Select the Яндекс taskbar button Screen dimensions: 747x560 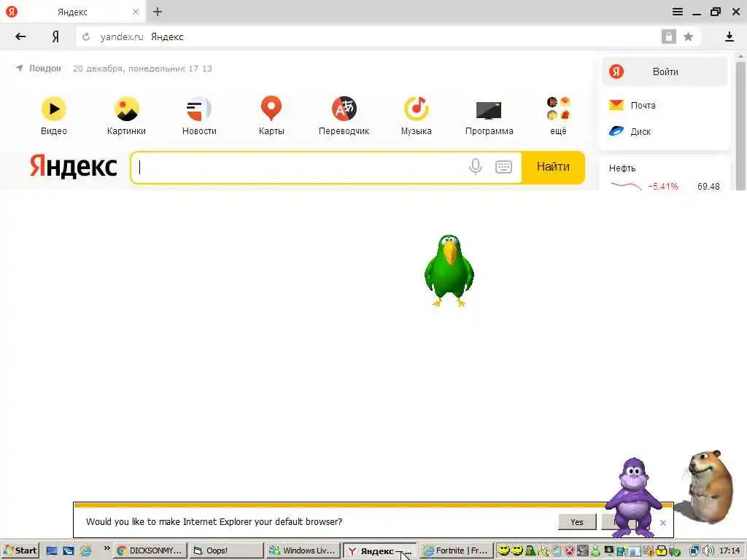click(x=379, y=551)
